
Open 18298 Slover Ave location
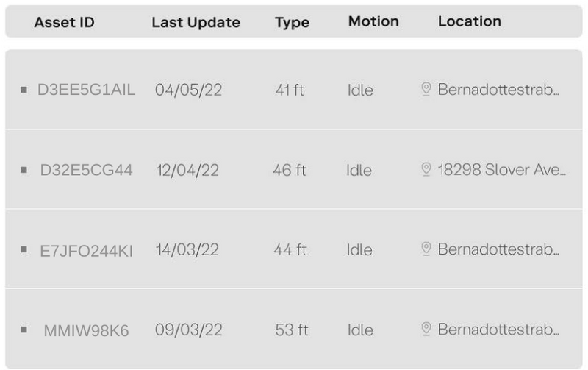[x=502, y=170]
